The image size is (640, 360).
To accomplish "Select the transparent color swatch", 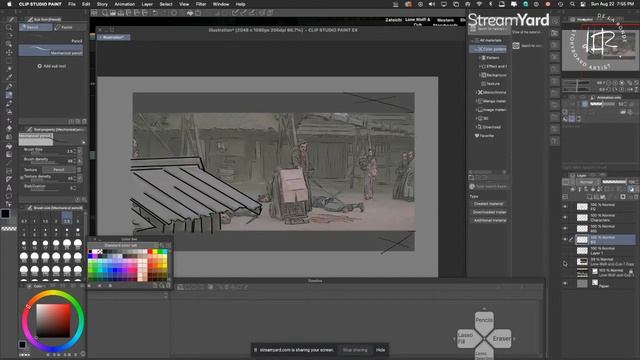I will point(9,229).
